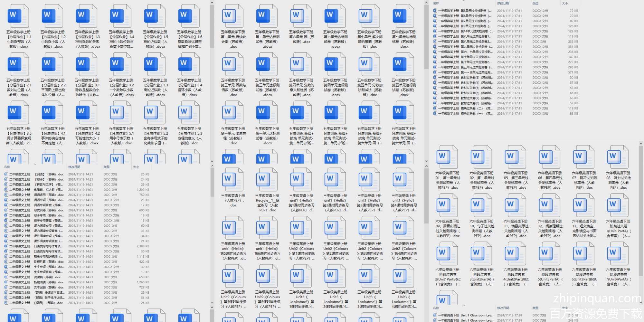Image resolution: width=644 pixels, height=322 pixels.
Task: Open unit1《Hello》第6课时同步练习 file icon
Action: (267, 228)
